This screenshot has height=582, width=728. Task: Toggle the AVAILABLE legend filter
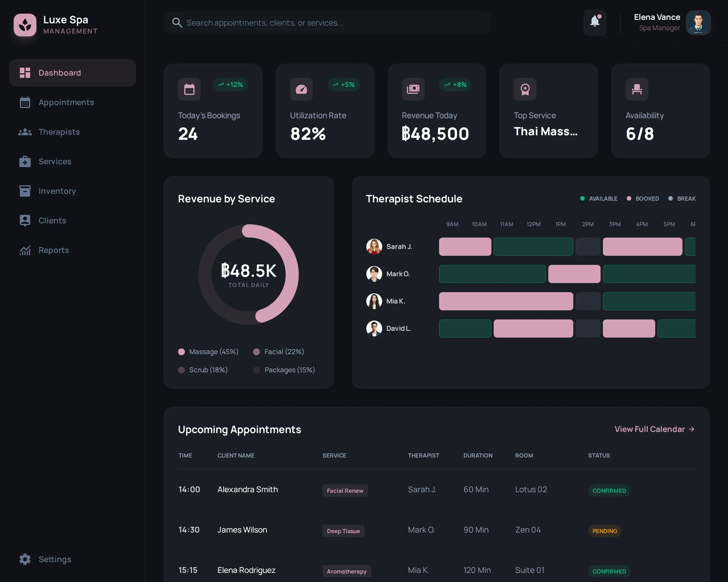click(x=599, y=199)
